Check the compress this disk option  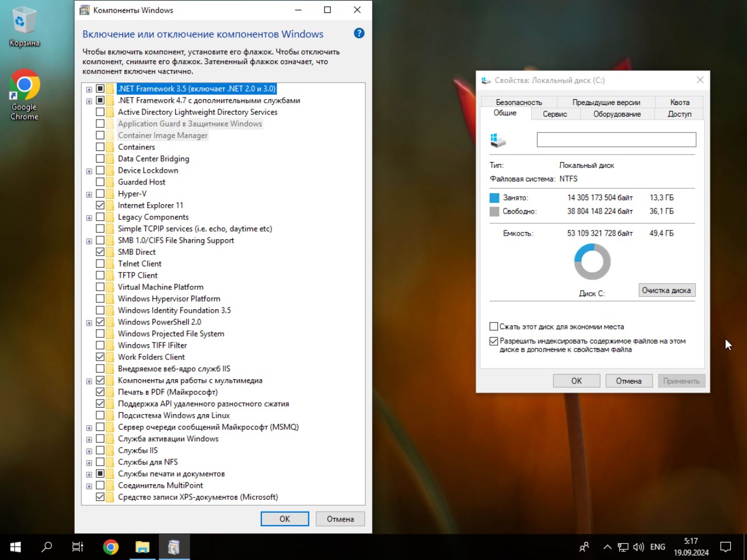[494, 327]
